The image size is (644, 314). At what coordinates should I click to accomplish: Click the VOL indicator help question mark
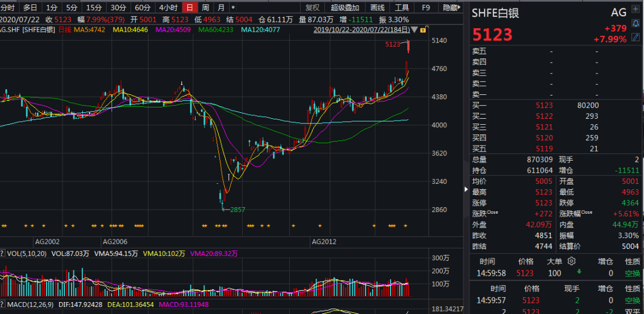2,254
